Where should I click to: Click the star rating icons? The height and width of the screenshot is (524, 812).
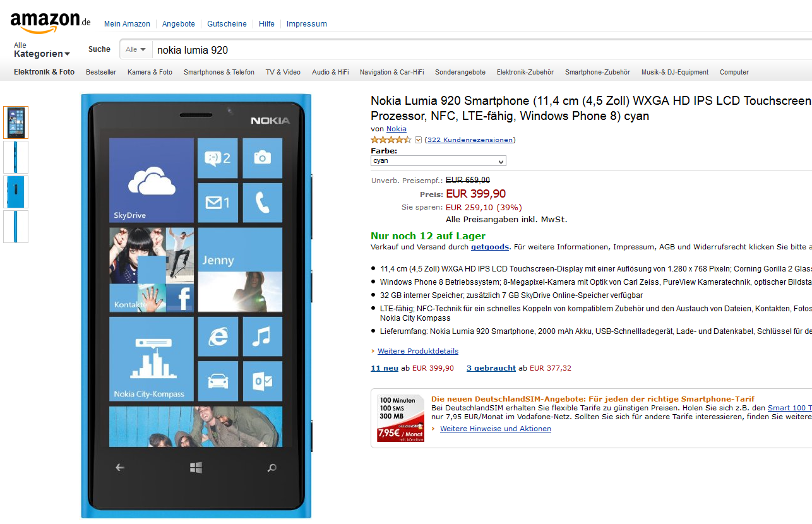[391, 140]
